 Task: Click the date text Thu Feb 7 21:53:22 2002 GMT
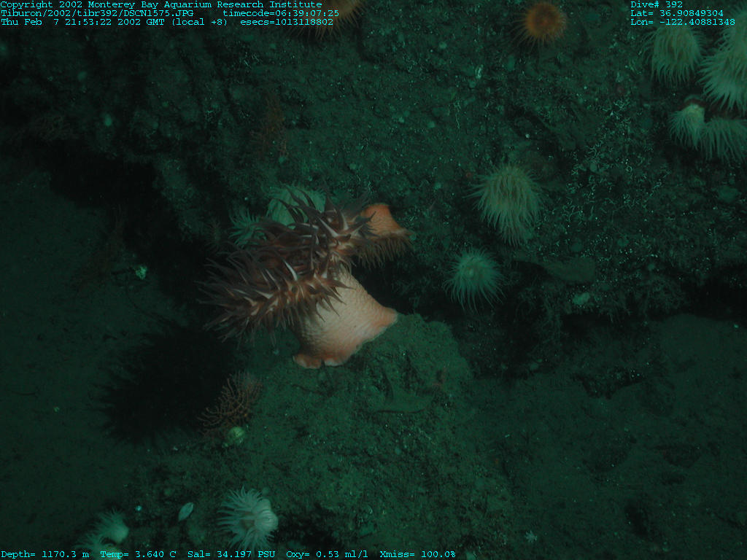[x=83, y=22]
